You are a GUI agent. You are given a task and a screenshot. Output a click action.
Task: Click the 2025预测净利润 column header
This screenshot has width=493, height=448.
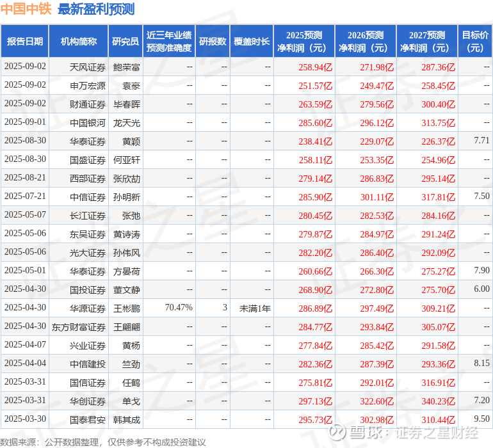click(304, 41)
